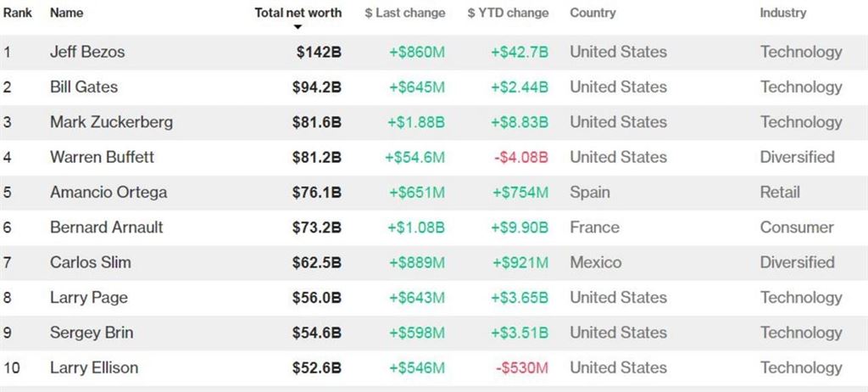The height and width of the screenshot is (392, 868).
Task: Sort table by Rank header
Action: [x=18, y=13]
